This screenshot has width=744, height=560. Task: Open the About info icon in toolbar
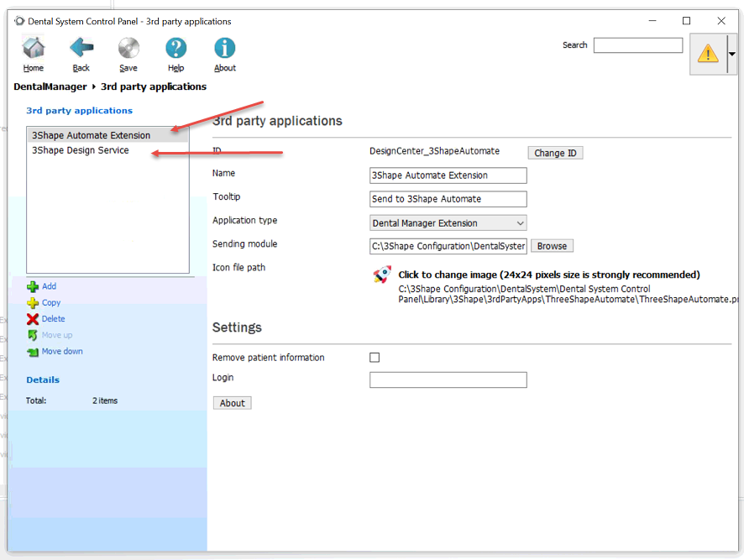pos(224,50)
